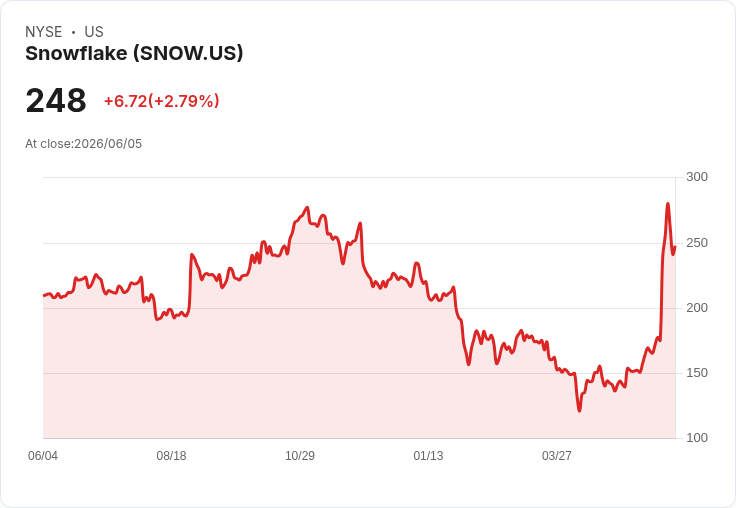Image resolution: width=736 pixels, height=508 pixels.
Task: Click the 150 price axis label
Action: (x=697, y=373)
